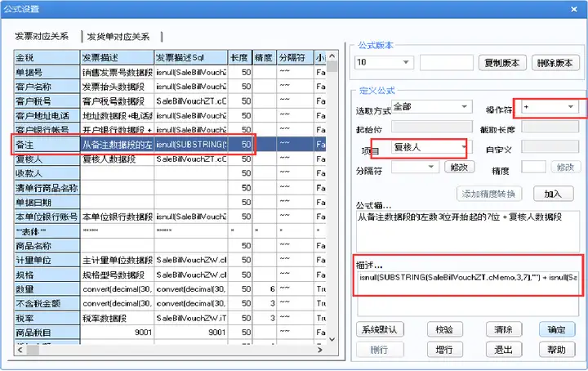
Task: Click the 系统默认 button
Action: point(380,330)
